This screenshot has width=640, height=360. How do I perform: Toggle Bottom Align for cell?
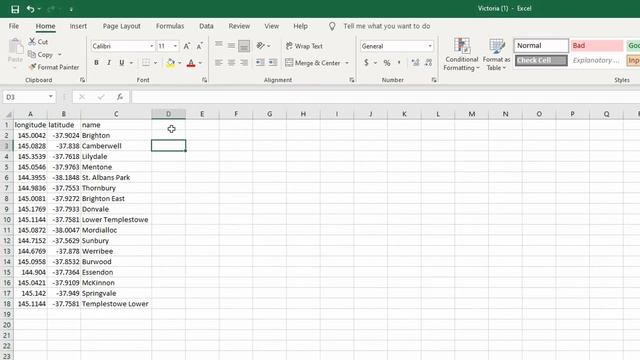pos(244,46)
